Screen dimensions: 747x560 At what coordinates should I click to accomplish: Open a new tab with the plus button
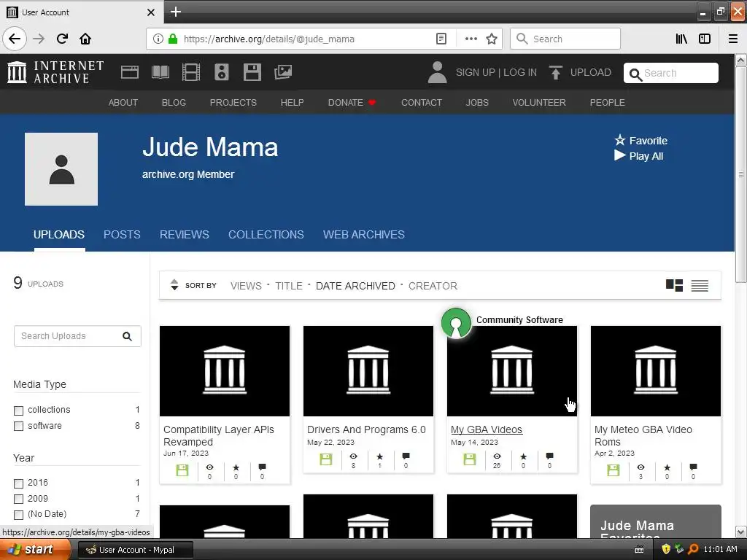point(175,12)
